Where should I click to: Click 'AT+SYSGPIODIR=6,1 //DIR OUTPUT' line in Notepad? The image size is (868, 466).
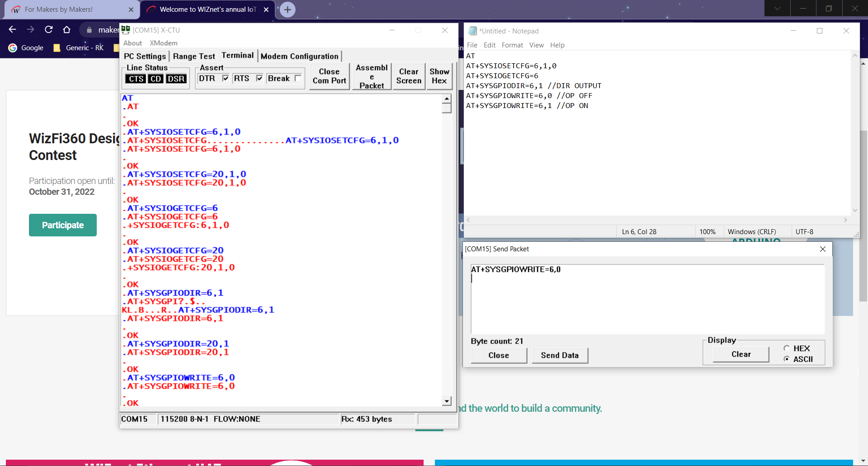[534, 86]
